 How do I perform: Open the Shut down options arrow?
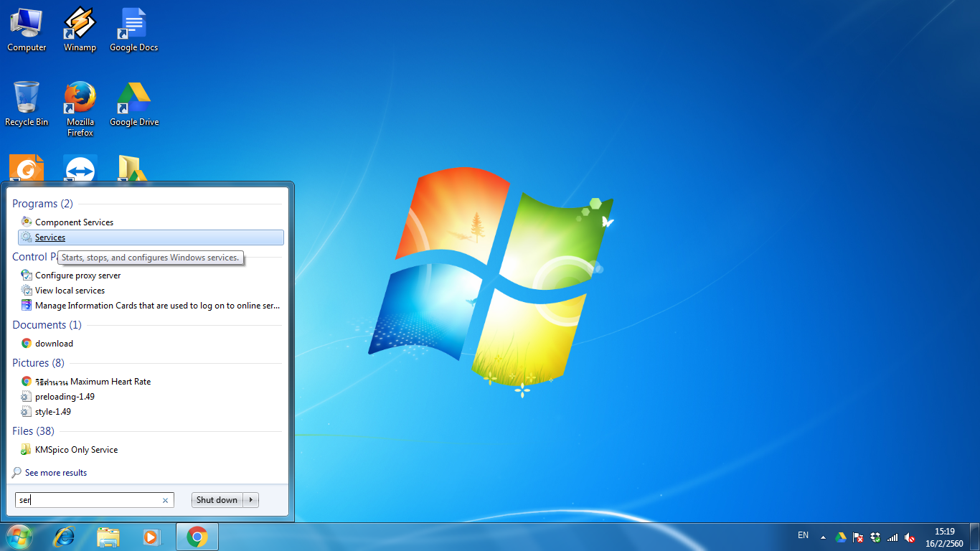[x=250, y=500]
